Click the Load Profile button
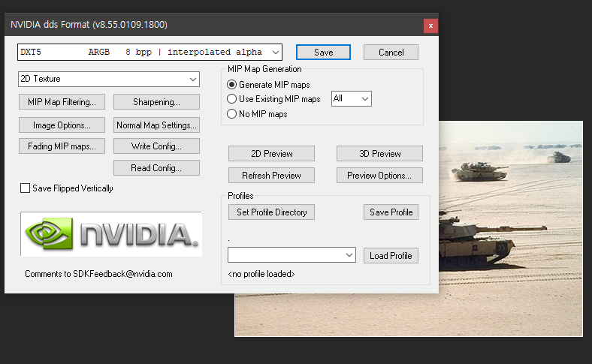 tap(391, 256)
